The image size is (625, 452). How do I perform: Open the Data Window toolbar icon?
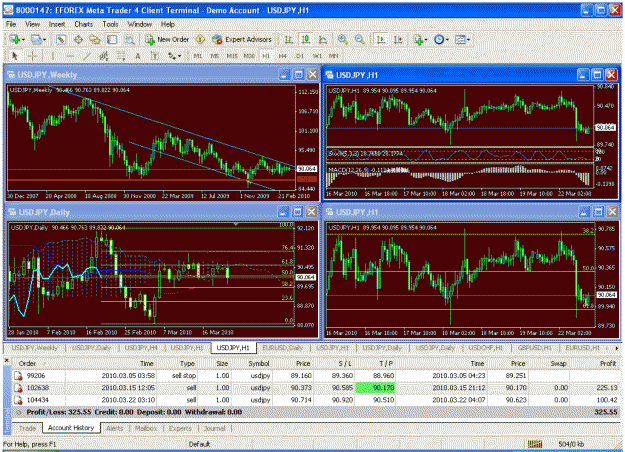pos(78,39)
